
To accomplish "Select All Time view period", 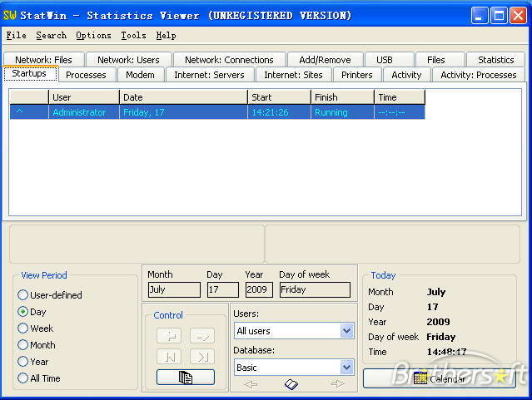I will coord(23,378).
